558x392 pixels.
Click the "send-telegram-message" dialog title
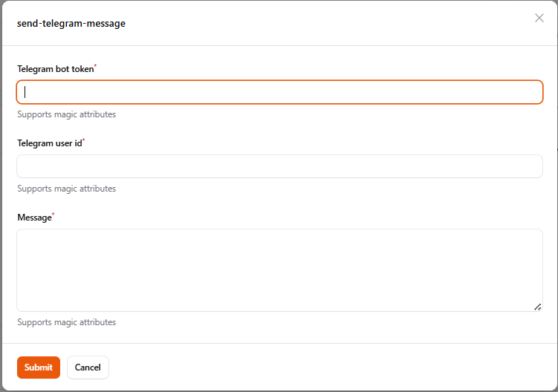pyautogui.click(x=71, y=23)
